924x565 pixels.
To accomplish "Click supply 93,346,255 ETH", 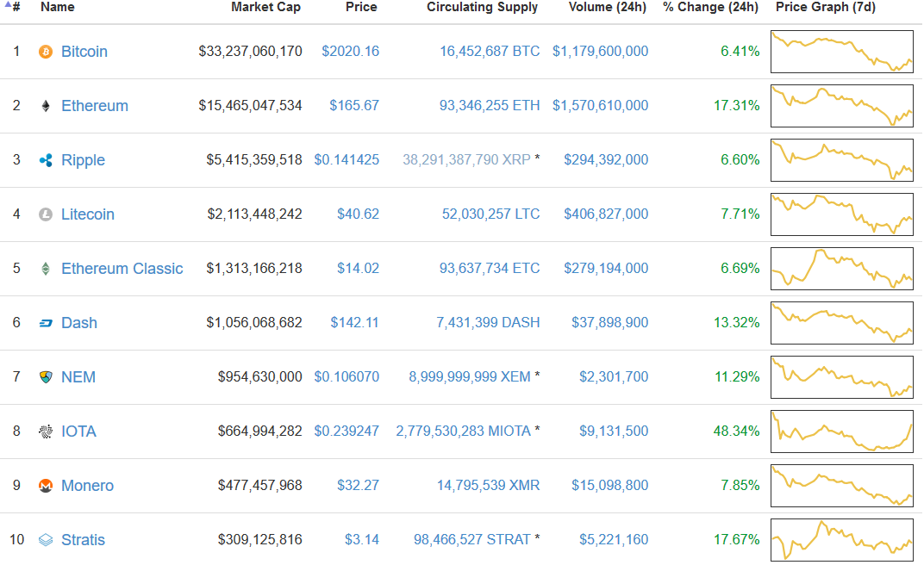I will [x=490, y=105].
